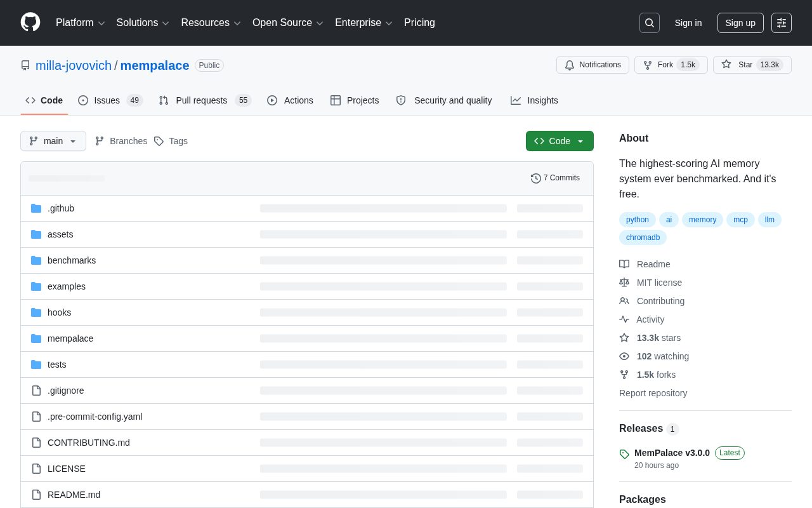Click the search magnifier icon

650,23
